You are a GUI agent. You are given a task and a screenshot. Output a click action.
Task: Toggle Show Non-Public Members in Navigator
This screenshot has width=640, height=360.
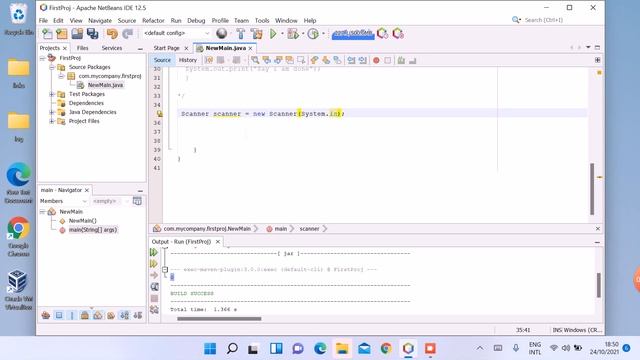click(x=85, y=315)
